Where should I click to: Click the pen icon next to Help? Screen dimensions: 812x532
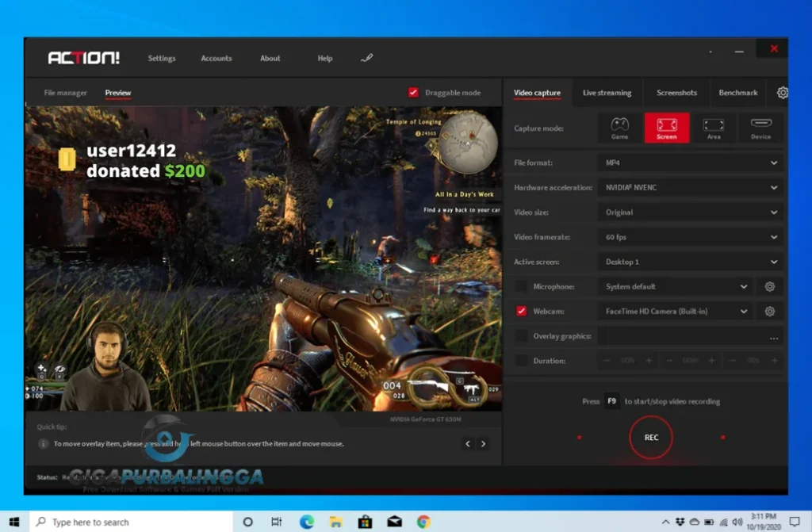coord(366,58)
